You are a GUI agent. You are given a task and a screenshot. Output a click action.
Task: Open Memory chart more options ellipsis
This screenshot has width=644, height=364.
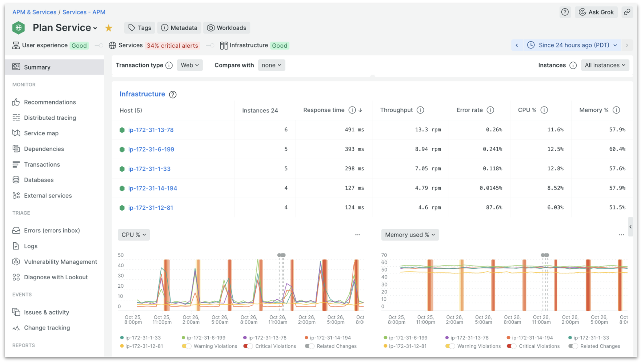pos(621,235)
